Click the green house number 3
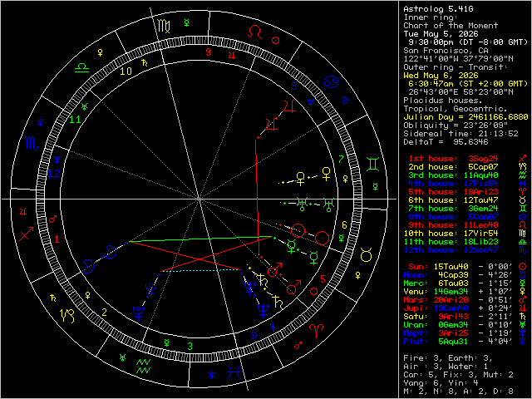Viewport: 532px width, 399px height. click(190, 347)
